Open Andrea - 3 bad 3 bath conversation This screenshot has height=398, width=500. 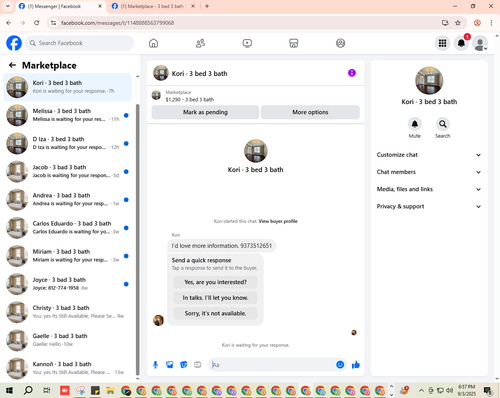(x=67, y=200)
